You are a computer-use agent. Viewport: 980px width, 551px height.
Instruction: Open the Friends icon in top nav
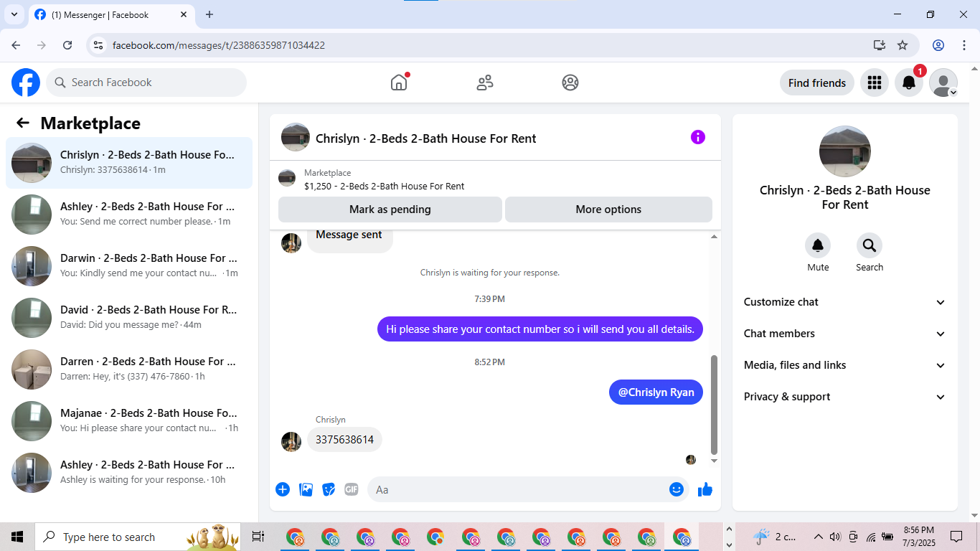pyautogui.click(x=485, y=83)
